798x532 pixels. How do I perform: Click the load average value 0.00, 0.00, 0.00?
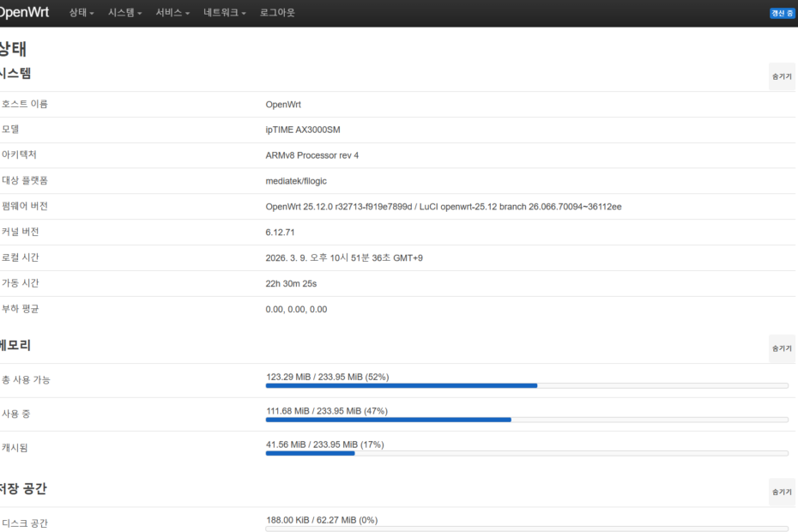[296, 309]
